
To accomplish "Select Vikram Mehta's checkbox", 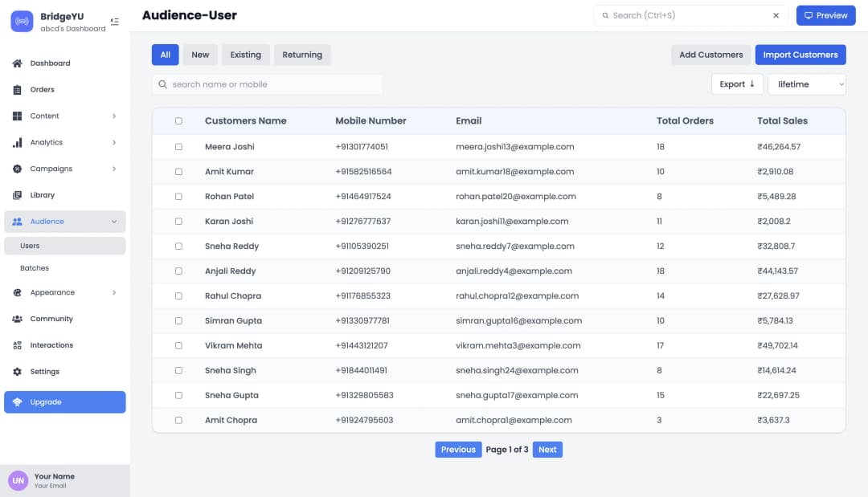I will pyautogui.click(x=178, y=346).
